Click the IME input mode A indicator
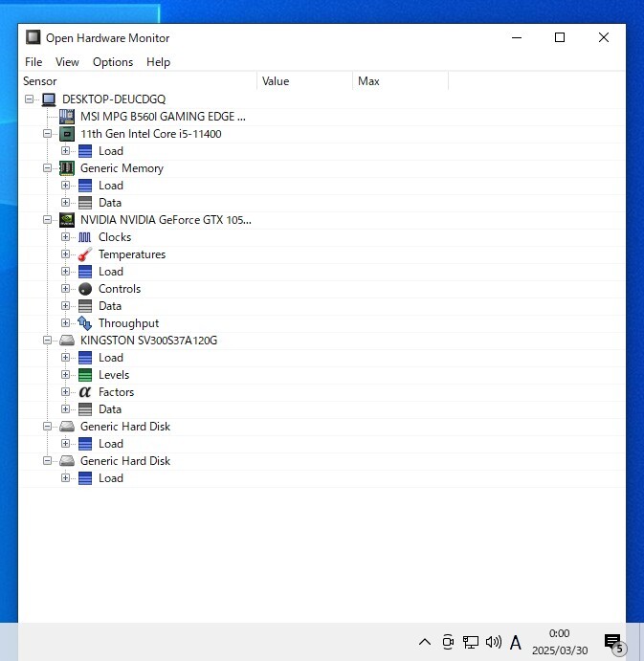 pos(515,643)
